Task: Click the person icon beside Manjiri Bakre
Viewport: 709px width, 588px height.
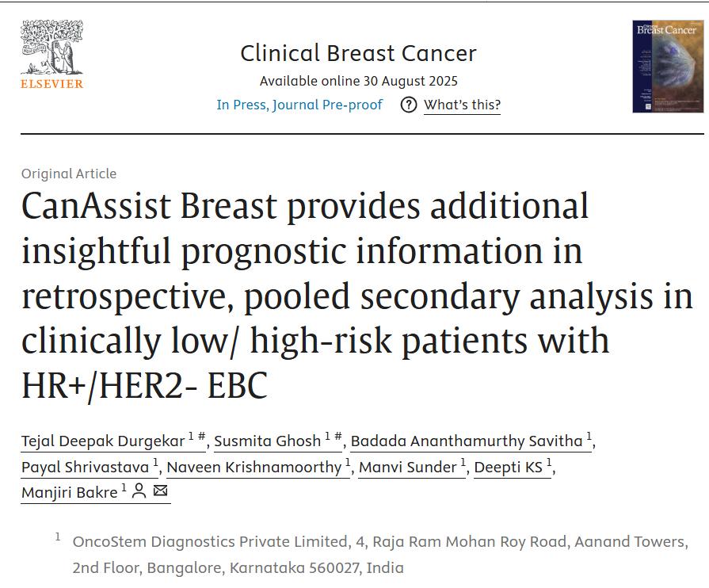Action: point(139,491)
